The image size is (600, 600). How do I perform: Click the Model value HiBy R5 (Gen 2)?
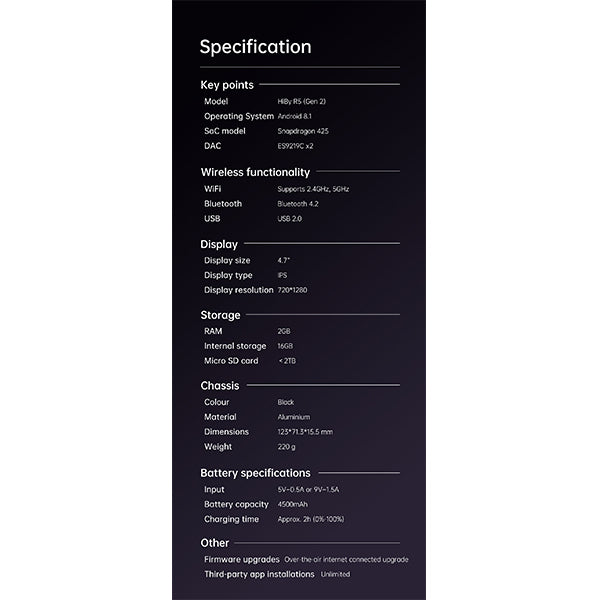click(302, 101)
